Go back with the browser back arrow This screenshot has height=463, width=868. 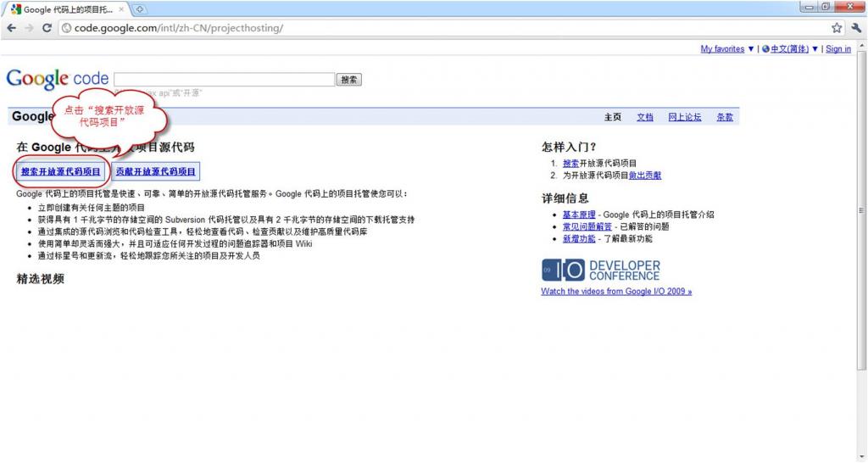(12, 28)
